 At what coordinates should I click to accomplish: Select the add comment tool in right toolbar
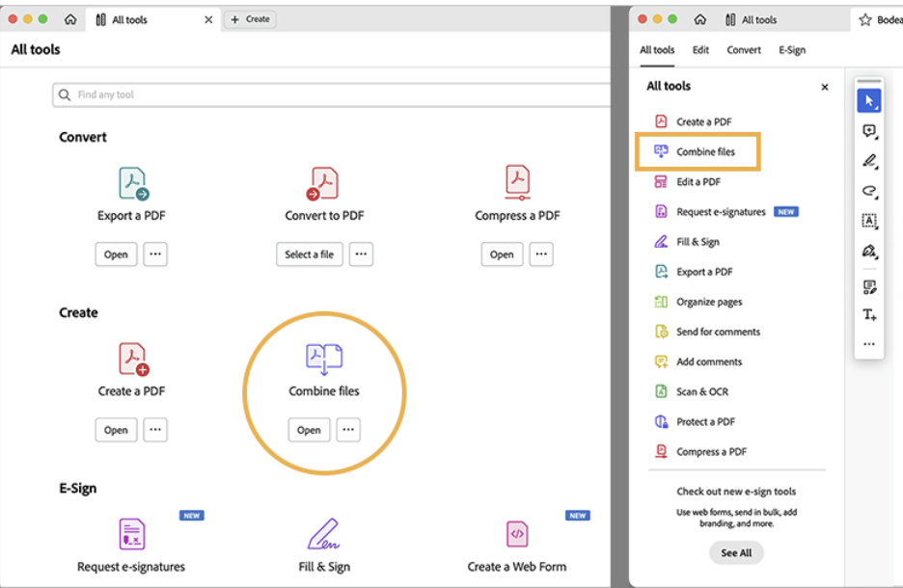(x=869, y=131)
